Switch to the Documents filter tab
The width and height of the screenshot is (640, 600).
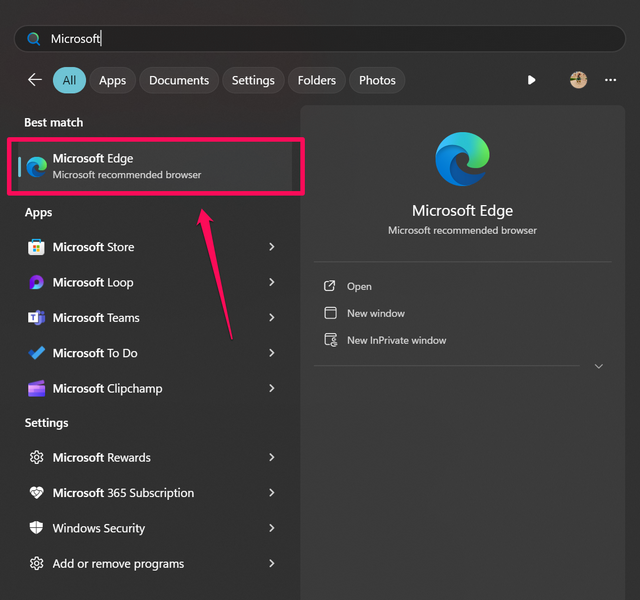(179, 80)
